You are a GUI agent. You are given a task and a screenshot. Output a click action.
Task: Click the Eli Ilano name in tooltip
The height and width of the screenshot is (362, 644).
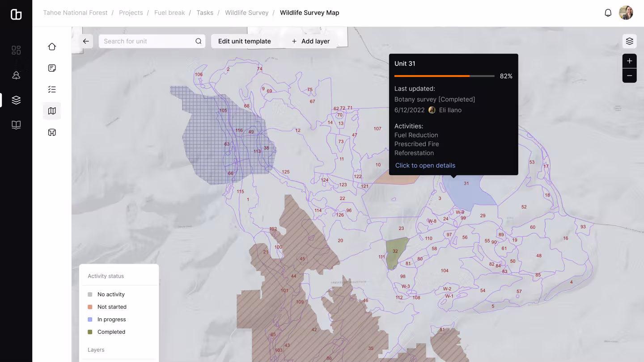tap(450, 110)
